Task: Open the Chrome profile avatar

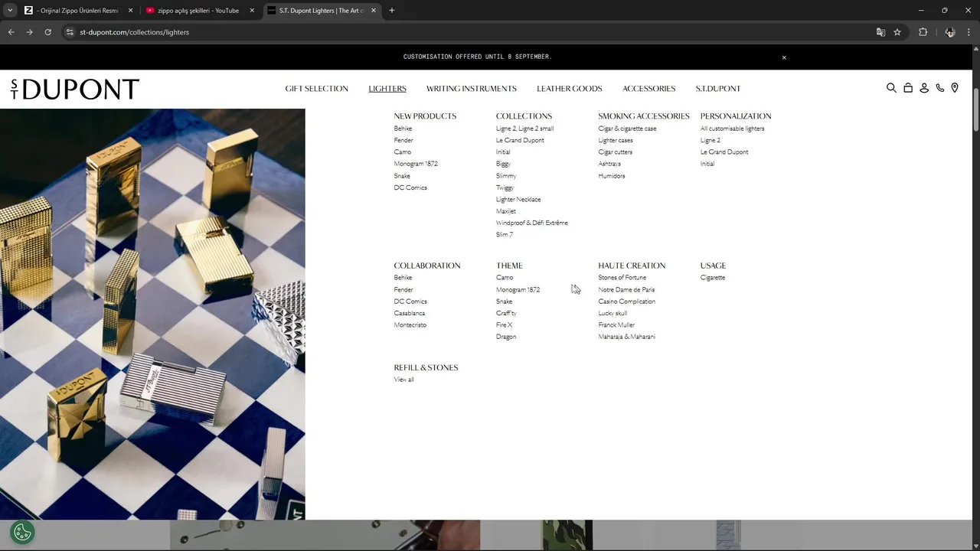Action: (950, 32)
